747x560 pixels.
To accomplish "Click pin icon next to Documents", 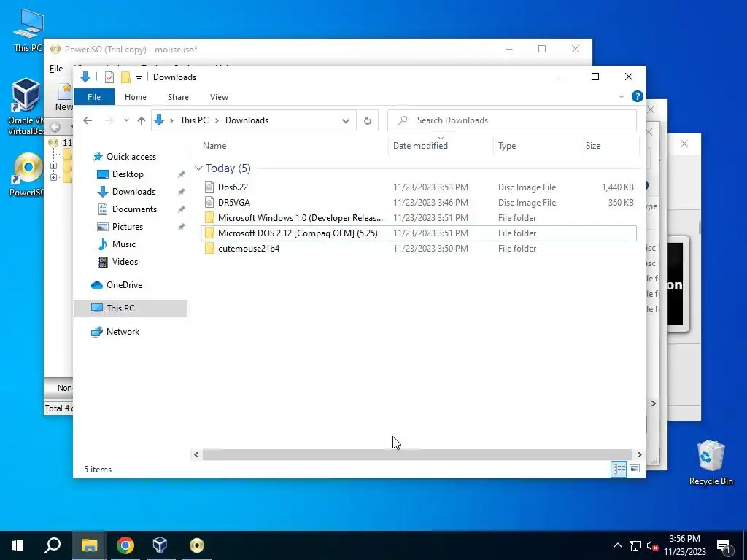I will coord(181,209).
